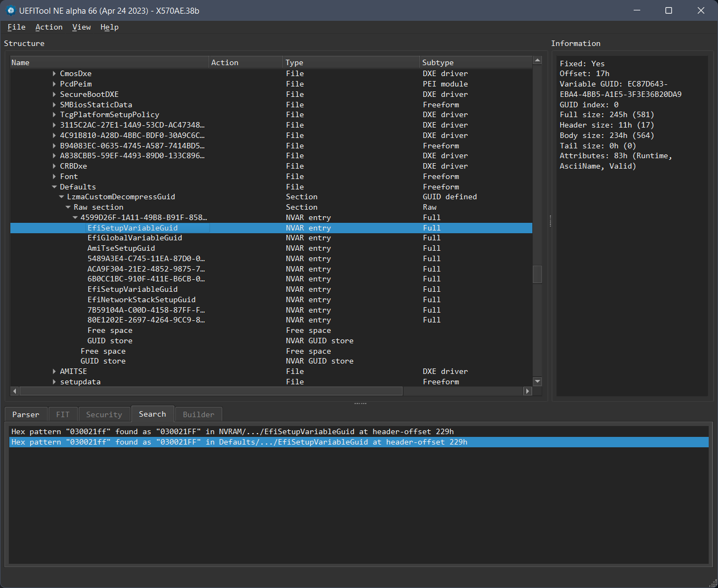
Task: Select the EfiNetworkStackSetupGuid entry
Action: pyautogui.click(x=141, y=299)
